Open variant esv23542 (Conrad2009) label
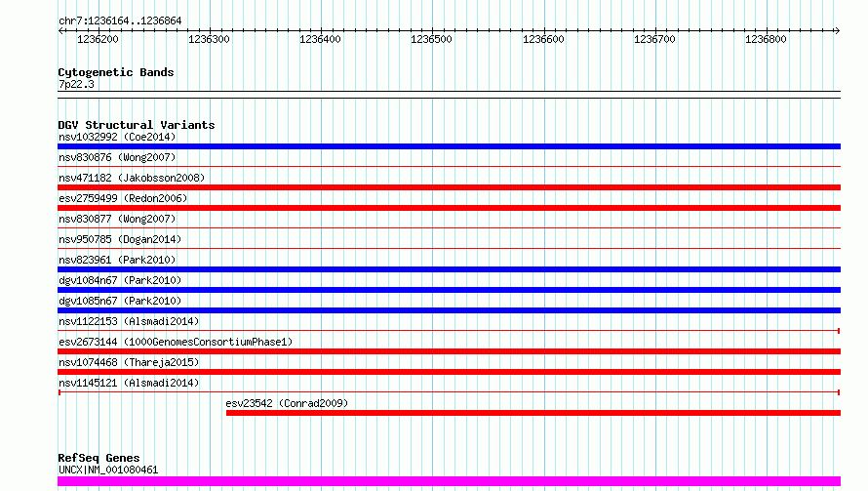868x491 pixels. point(287,403)
